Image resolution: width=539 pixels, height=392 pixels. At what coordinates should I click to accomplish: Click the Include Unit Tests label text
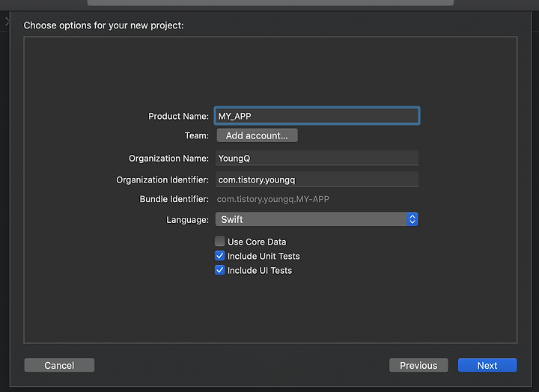[x=264, y=257]
